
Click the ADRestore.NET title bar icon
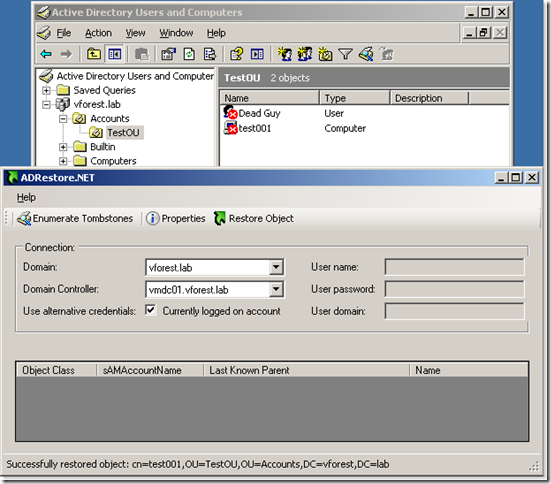13,178
